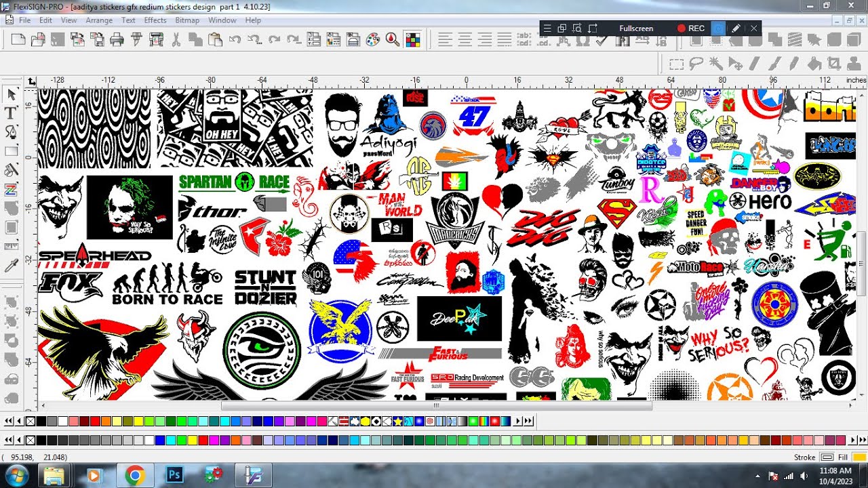Open the Arrange menu

tap(99, 20)
